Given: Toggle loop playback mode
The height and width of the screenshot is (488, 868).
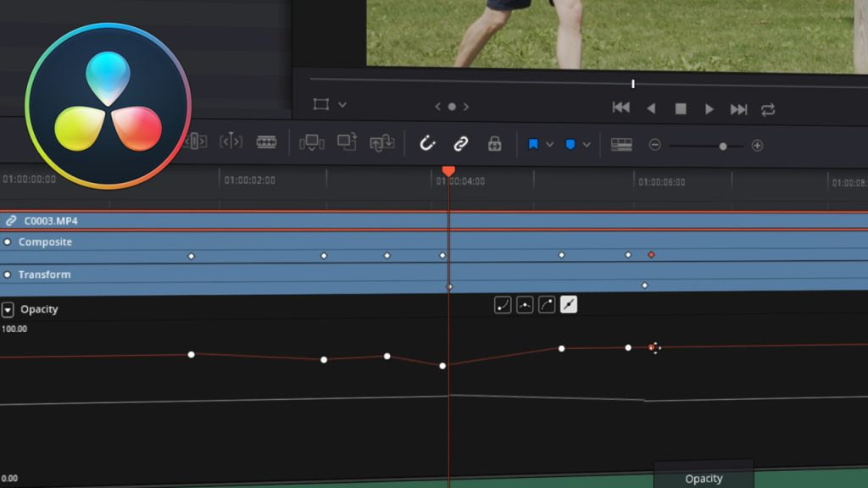Looking at the screenshot, I should 769,108.
